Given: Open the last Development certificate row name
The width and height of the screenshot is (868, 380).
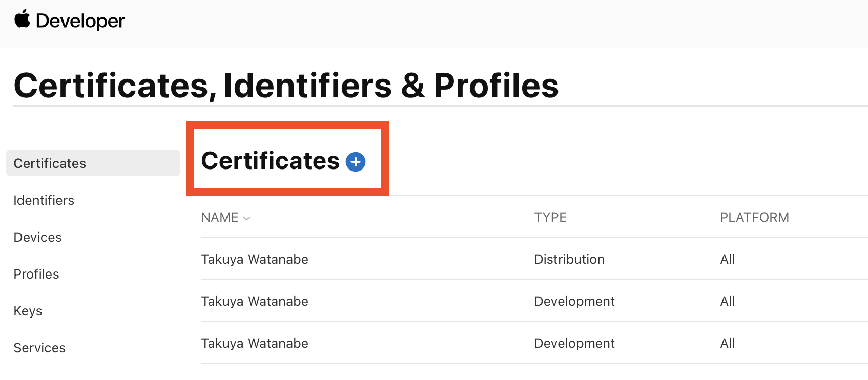Looking at the screenshot, I should [x=255, y=343].
